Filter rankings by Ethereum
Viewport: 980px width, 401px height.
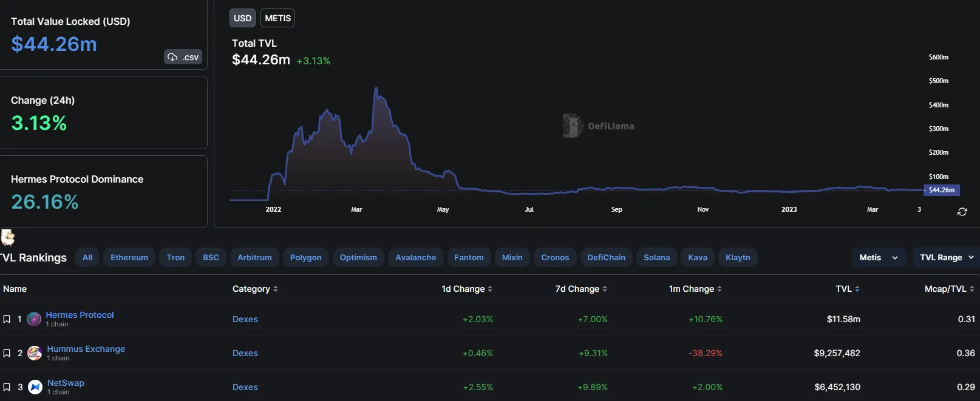click(129, 257)
